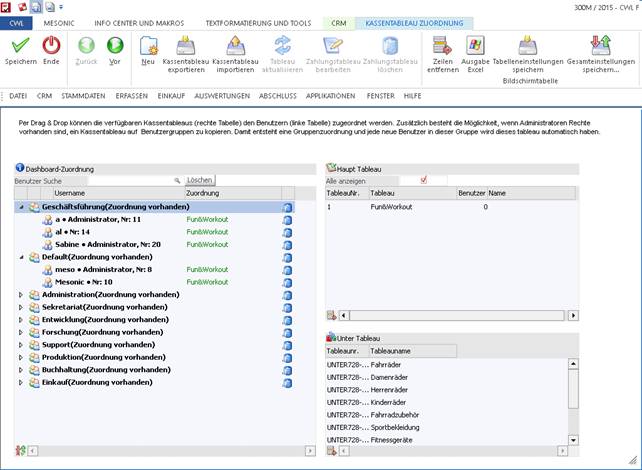Click the Löschen button
642x470 pixels.
(x=200, y=181)
